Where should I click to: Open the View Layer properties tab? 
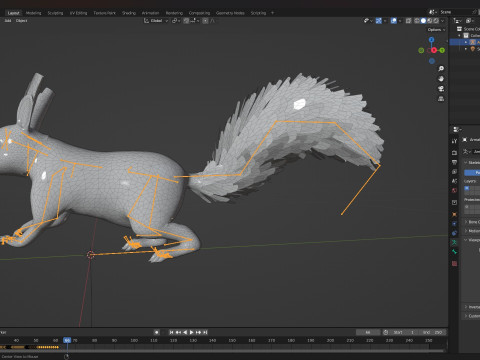point(454,172)
